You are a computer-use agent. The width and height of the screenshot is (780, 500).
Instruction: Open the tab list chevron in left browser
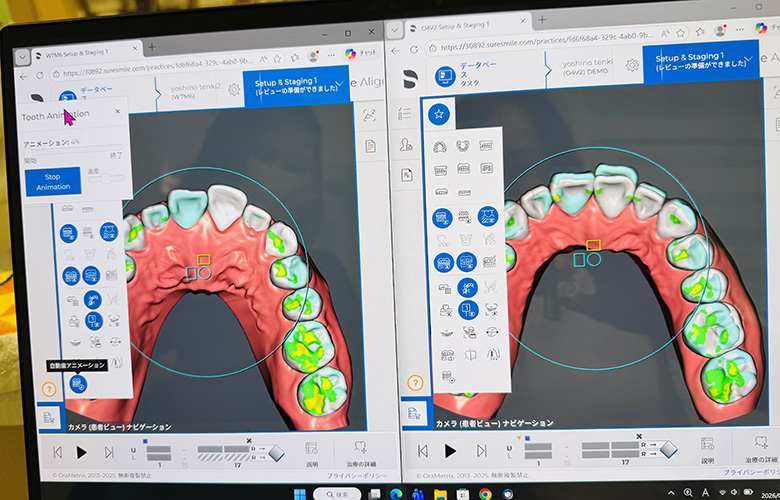click(23, 54)
